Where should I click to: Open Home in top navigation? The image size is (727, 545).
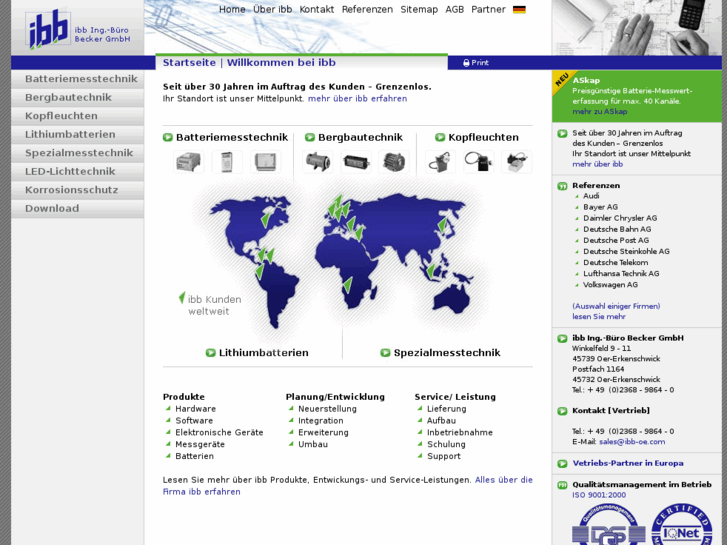pos(232,9)
